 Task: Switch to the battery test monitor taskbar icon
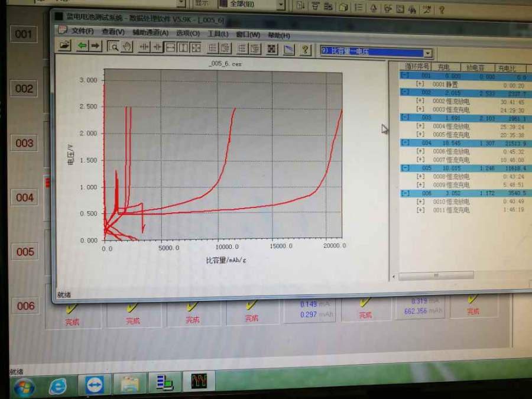tap(164, 382)
